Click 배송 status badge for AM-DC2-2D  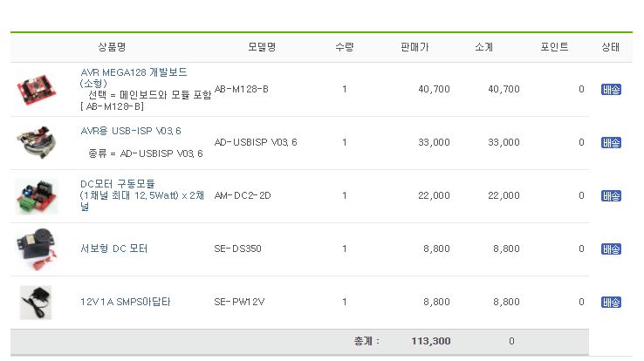[x=611, y=196]
